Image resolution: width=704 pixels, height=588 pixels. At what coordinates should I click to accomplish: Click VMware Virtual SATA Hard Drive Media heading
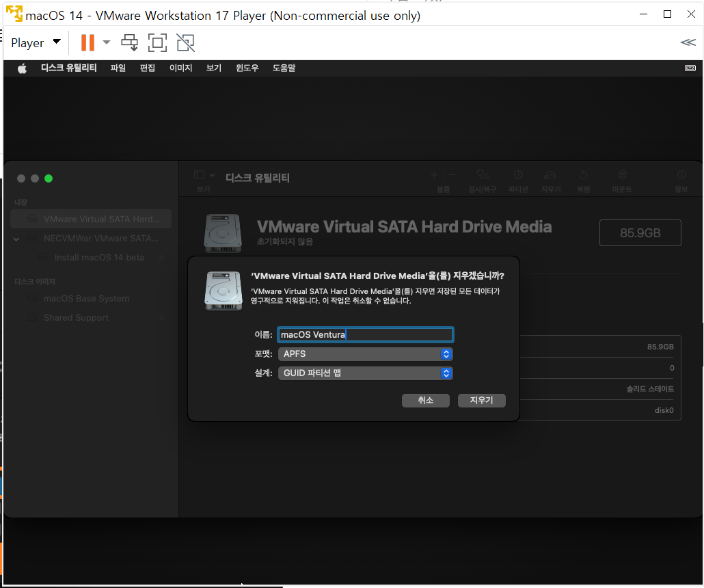[x=404, y=227]
